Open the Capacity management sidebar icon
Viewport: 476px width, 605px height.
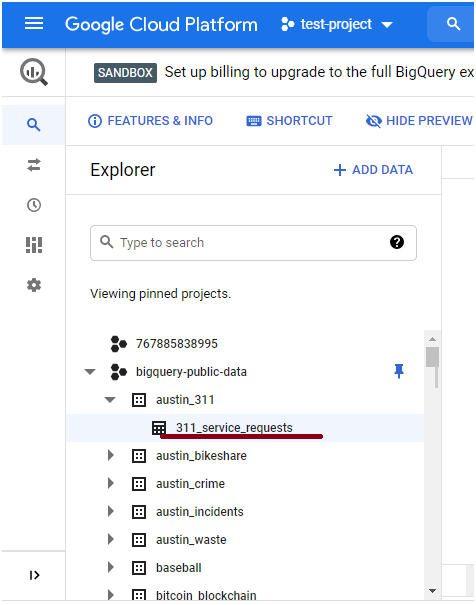pos(34,245)
